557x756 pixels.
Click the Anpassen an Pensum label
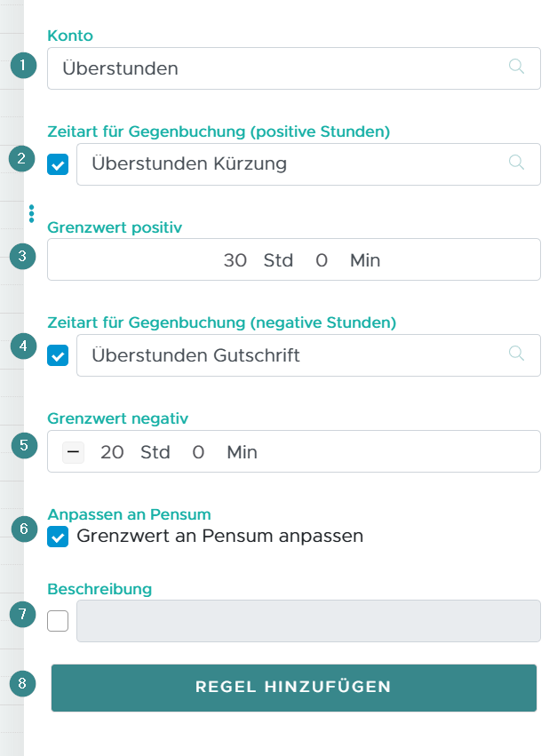[x=129, y=514]
